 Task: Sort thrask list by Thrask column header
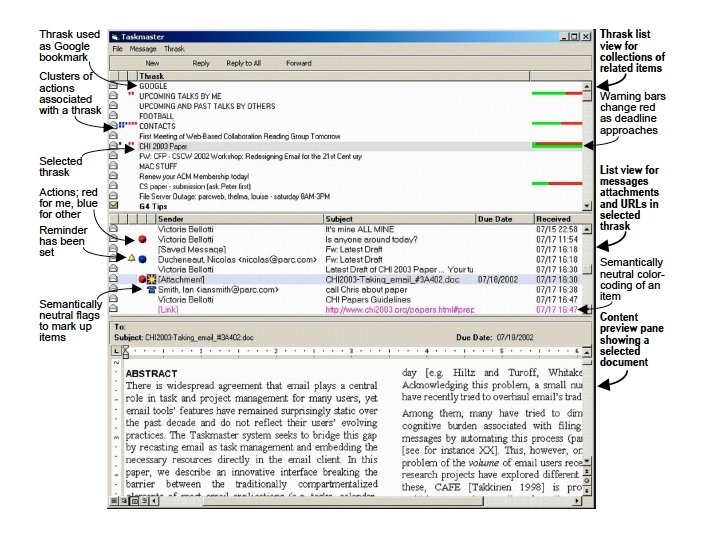pyautogui.click(x=333, y=76)
